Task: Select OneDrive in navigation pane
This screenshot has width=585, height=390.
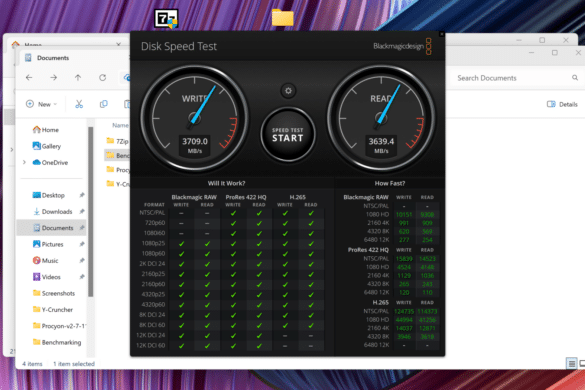Action: (50, 162)
